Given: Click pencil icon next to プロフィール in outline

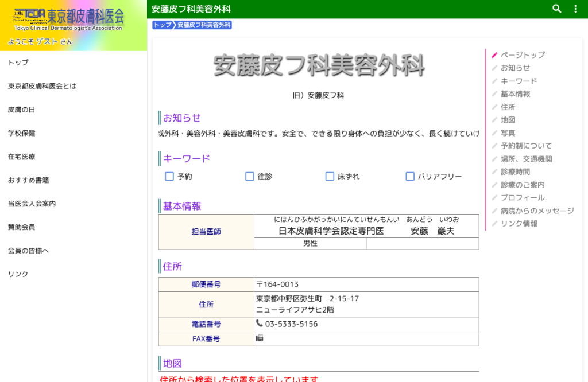Looking at the screenshot, I should click(x=494, y=198).
